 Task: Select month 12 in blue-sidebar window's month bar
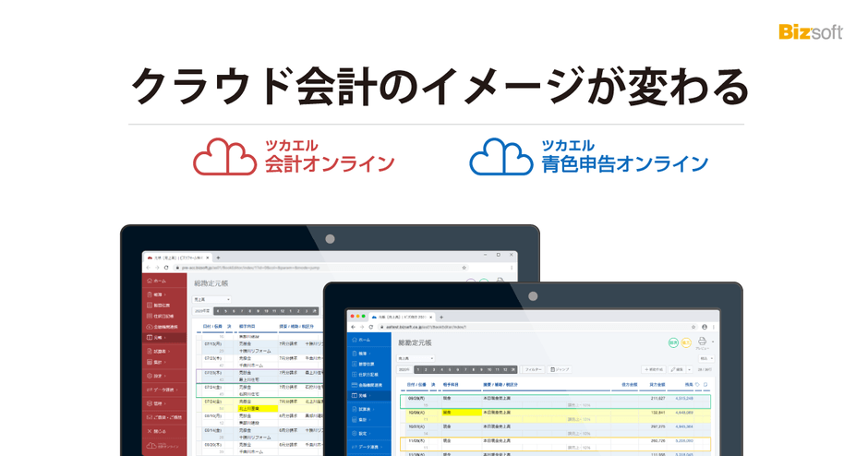(505, 369)
